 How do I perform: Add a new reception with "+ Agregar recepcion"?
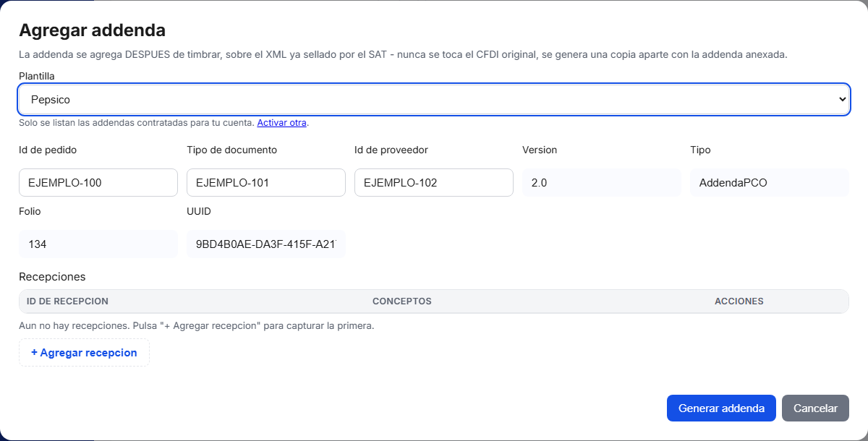[x=84, y=353]
